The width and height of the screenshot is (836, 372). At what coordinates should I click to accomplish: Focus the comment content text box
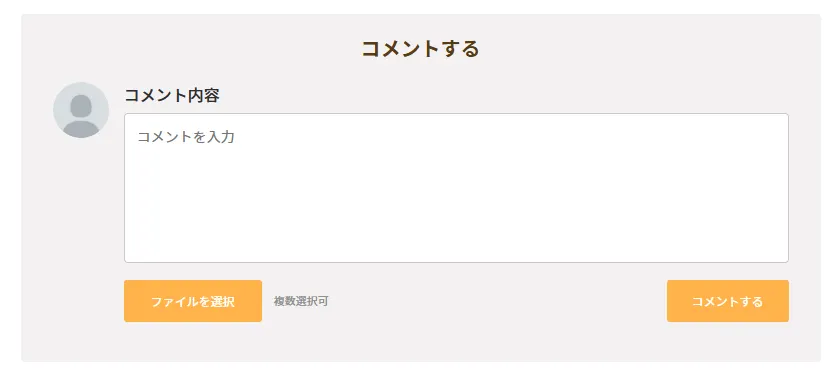click(456, 188)
